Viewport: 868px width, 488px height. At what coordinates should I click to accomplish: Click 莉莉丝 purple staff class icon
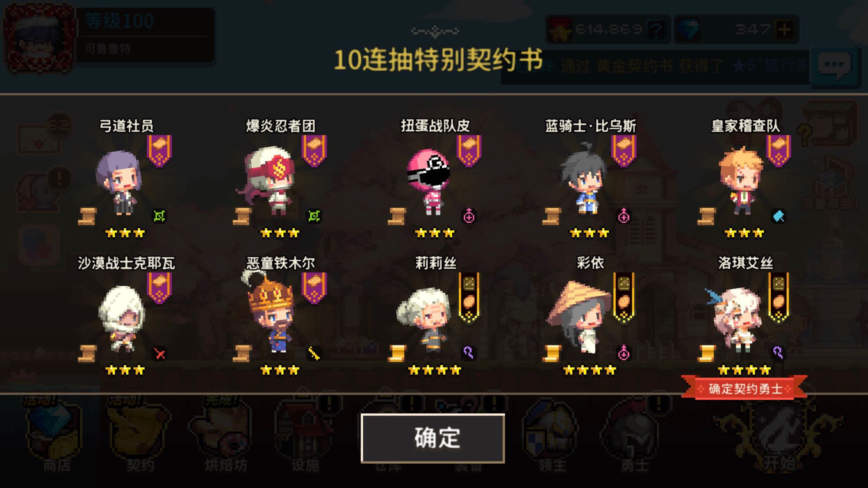tap(469, 353)
